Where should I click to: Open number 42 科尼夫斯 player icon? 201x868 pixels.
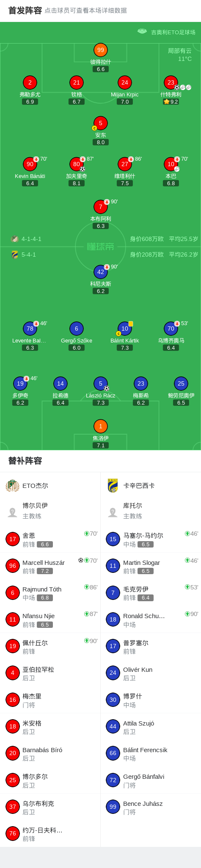tap(100, 272)
